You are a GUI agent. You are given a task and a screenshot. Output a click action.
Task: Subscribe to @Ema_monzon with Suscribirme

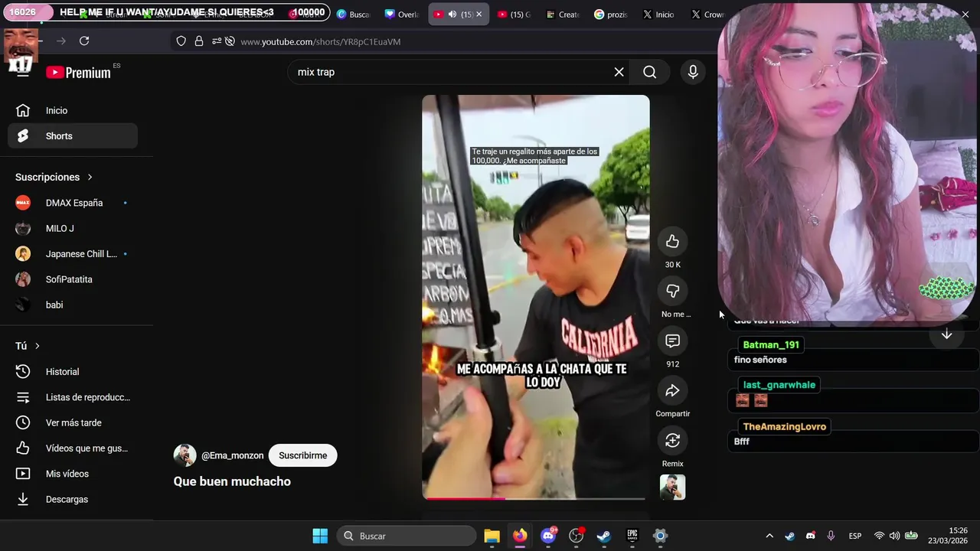coord(302,455)
